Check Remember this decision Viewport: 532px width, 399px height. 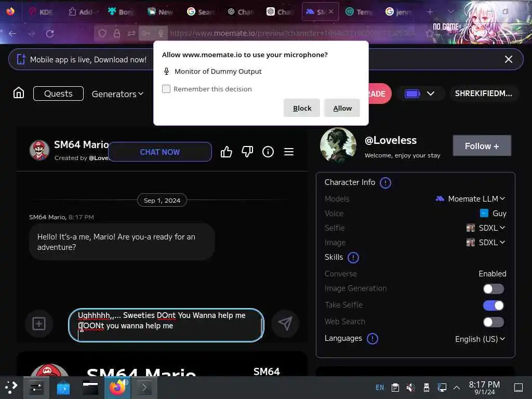(166, 89)
